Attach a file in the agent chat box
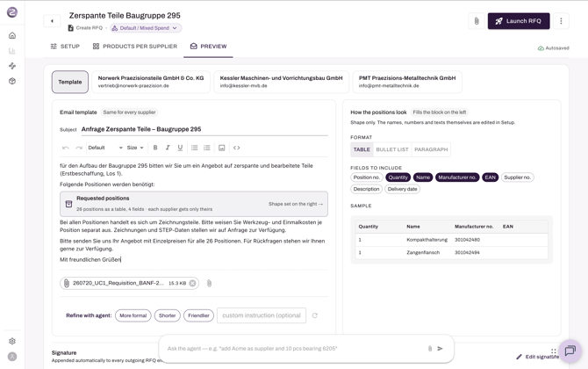The width and height of the screenshot is (588, 369). pyautogui.click(x=430, y=349)
